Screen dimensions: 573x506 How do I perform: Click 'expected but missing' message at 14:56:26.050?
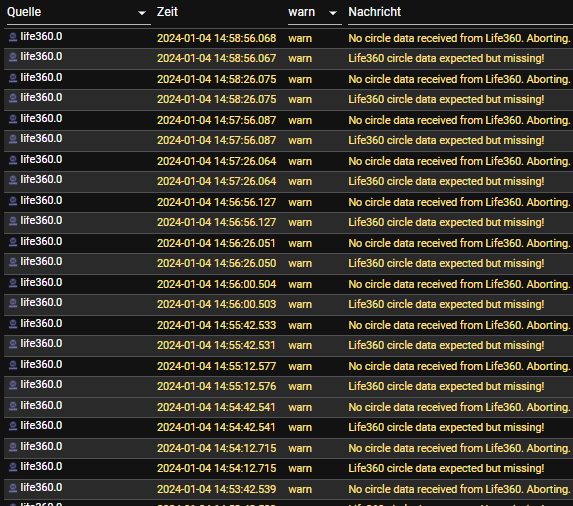tap(446, 263)
